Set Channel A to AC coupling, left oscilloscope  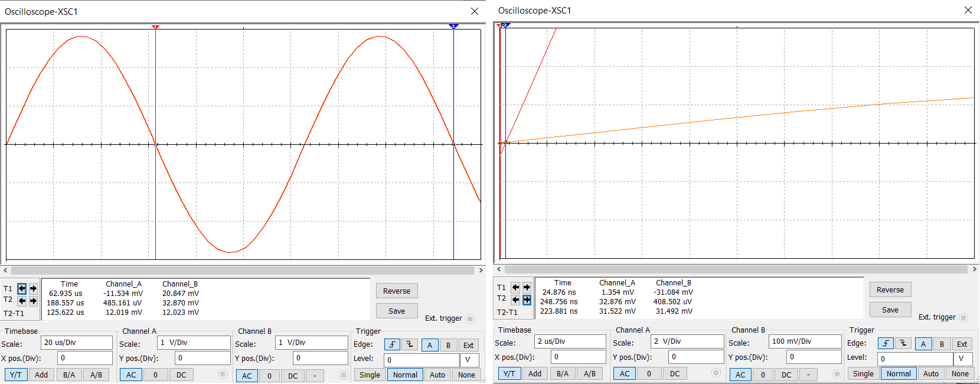[x=131, y=375]
